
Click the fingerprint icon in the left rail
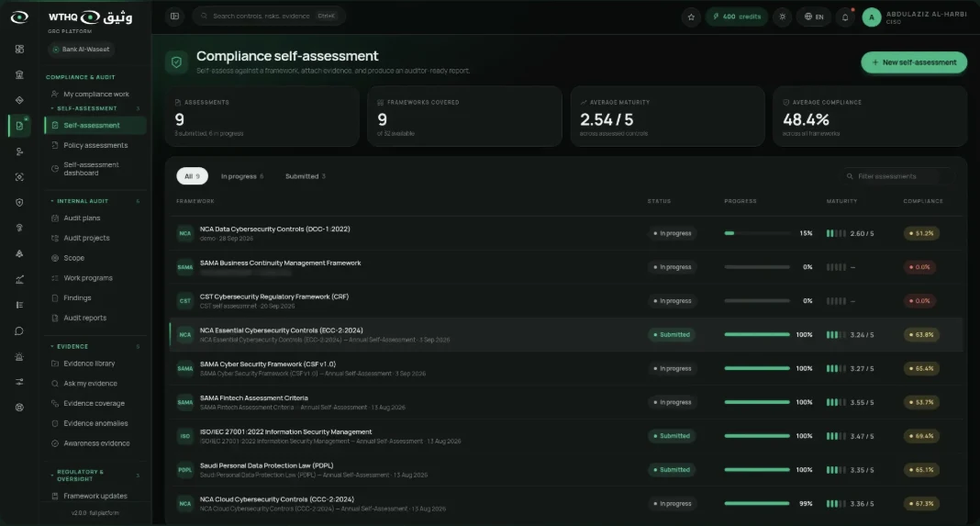tap(19, 229)
